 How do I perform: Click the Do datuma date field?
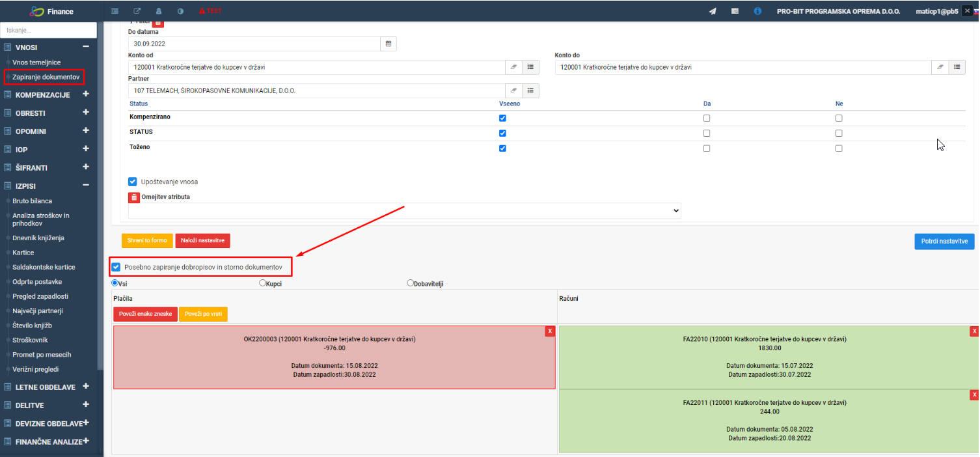[254, 44]
